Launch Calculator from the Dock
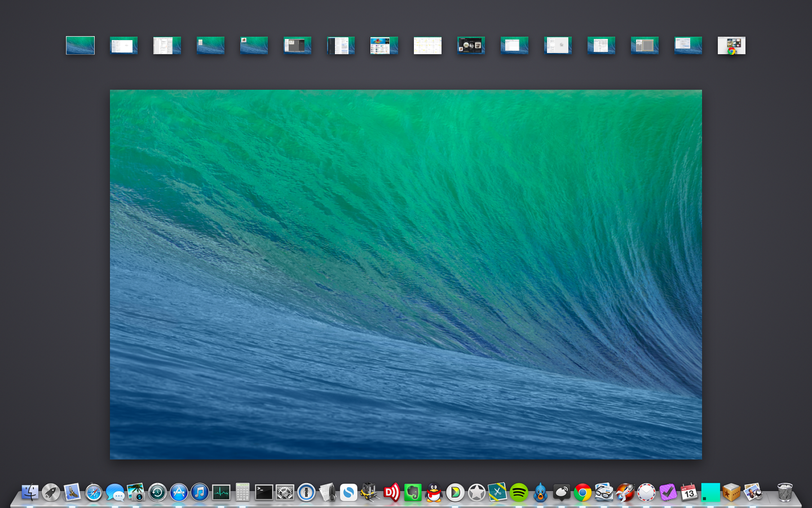Viewport: 812px width, 508px height. point(242,492)
